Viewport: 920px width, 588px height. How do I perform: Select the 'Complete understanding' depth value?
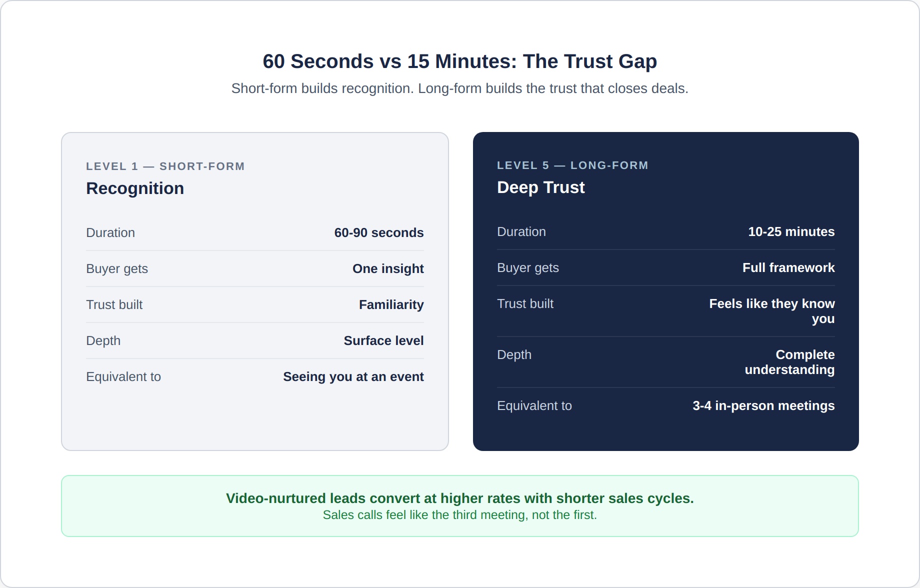click(789, 362)
